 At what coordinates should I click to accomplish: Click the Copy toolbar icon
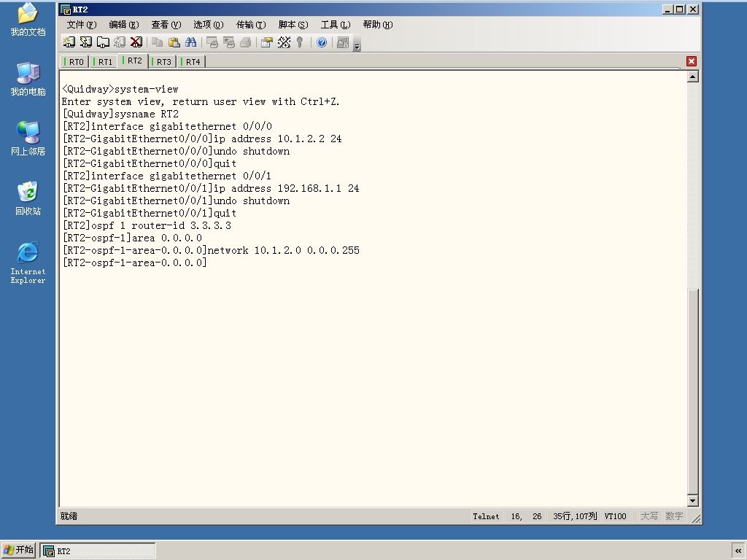click(158, 42)
